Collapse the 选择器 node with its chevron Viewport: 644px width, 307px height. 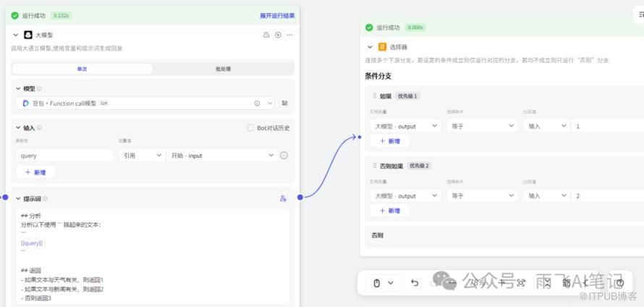pyautogui.click(x=370, y=47)
